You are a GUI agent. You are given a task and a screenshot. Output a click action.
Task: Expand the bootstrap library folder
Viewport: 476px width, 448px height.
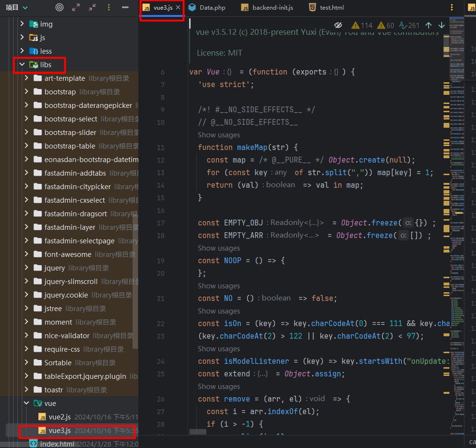pos(27,91)
